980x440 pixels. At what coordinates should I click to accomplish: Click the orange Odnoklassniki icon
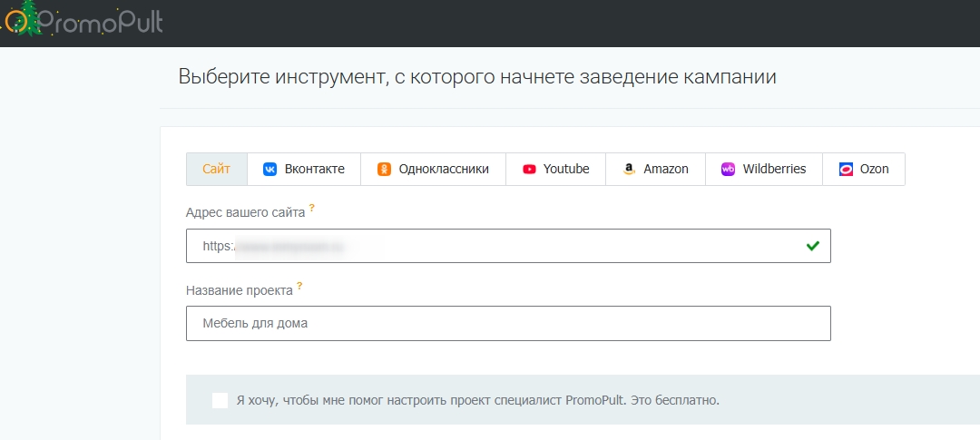click(385, 169)
